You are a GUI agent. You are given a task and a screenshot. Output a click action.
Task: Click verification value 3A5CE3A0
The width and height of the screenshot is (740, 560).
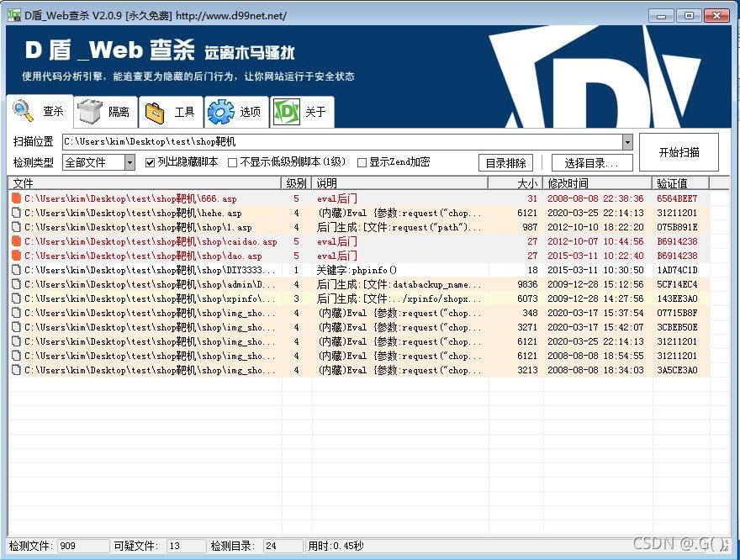pyautogui.click(x=677, y=370)
